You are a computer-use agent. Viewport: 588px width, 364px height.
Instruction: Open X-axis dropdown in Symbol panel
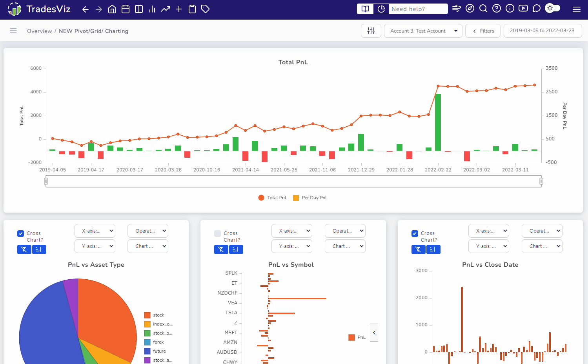pyautogui.click(x=292, y=231)
